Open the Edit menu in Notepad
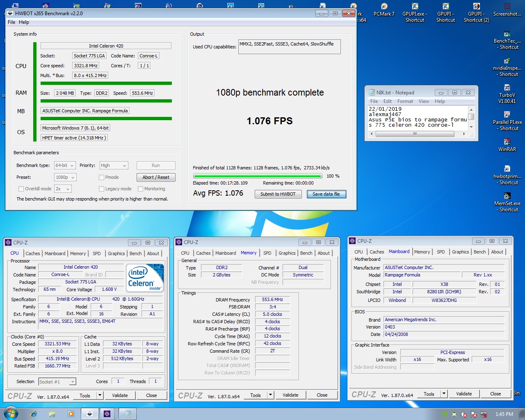The image size is (525, 420). point(388,101)
